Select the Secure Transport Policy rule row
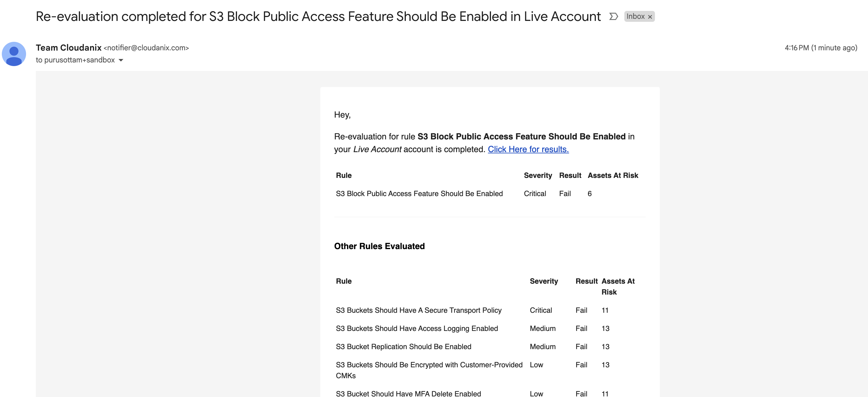This screenshot has height=397, width=868. 419,310
